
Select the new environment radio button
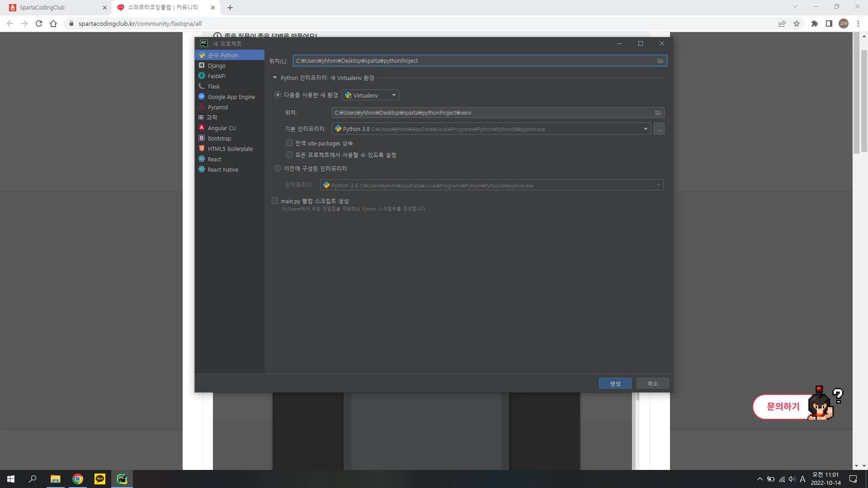[278, 95]
